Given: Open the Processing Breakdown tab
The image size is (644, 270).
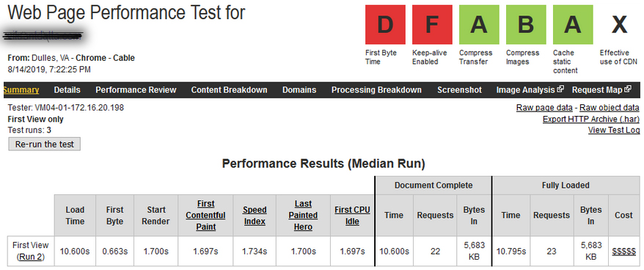Looking at the screenshot, I should coord(376,90).
